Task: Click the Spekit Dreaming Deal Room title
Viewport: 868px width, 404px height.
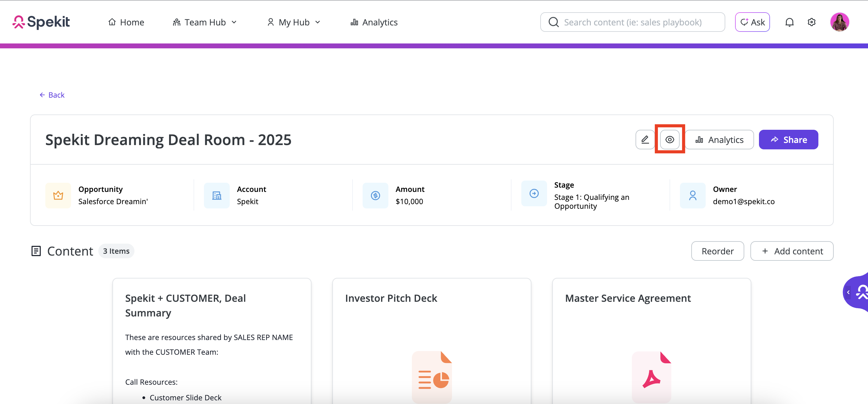Action: click(x=168, y=140)
